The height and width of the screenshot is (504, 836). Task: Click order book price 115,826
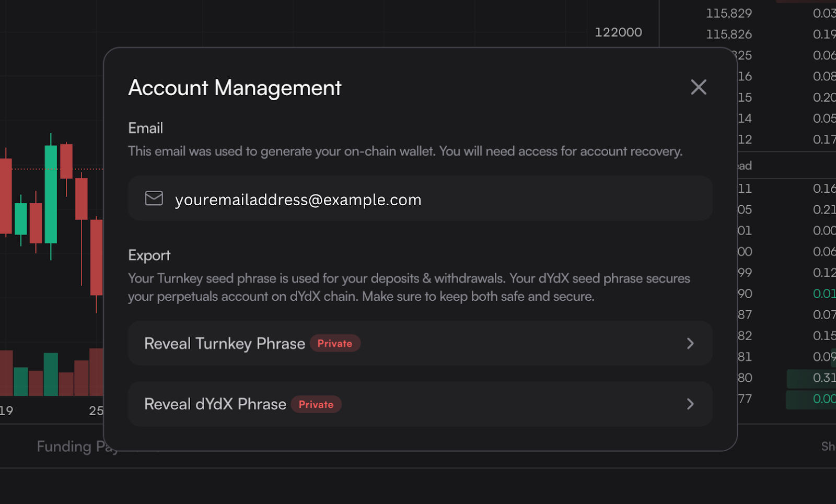click(729, 34)
